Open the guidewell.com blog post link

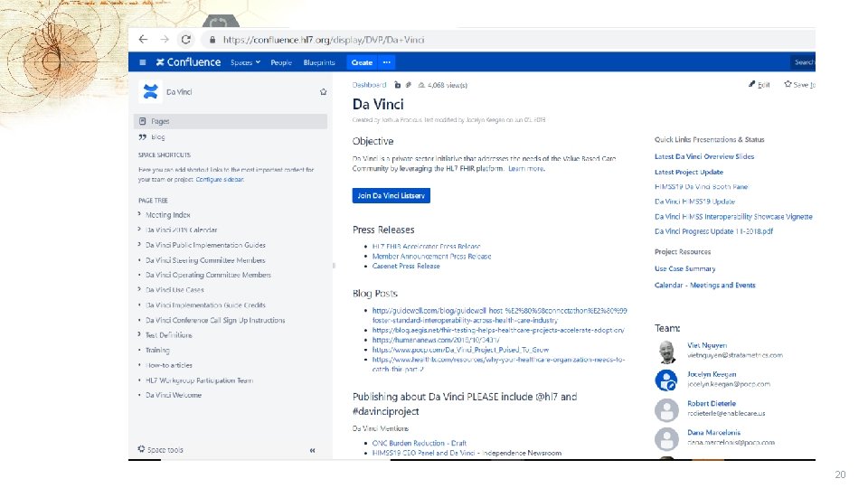point(499,315)
